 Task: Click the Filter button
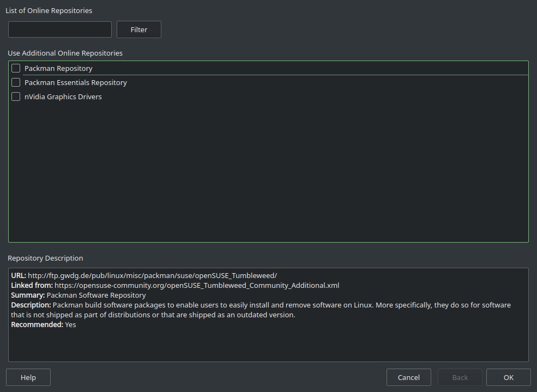tap(138, 29)
